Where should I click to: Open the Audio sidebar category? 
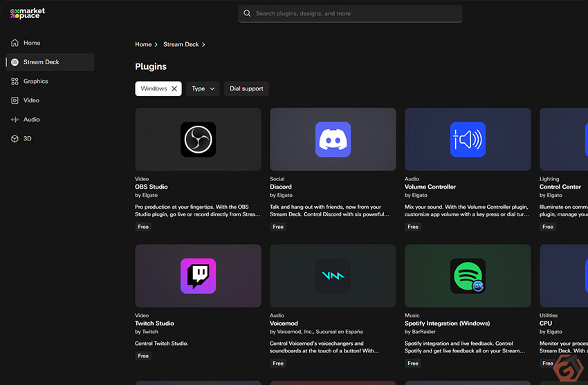(x=32, y=120)
